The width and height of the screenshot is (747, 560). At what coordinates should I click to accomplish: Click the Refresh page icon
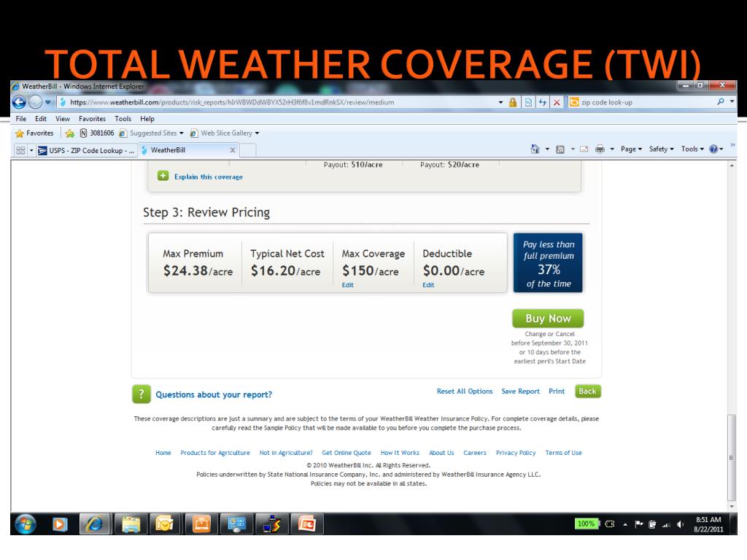[542, 102]
